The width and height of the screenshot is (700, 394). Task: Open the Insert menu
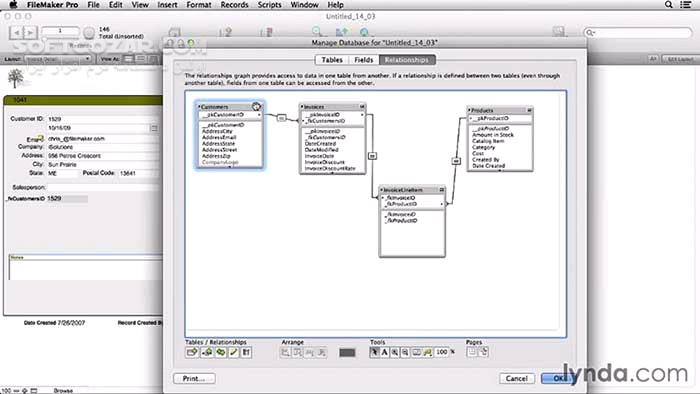point(167,5)
